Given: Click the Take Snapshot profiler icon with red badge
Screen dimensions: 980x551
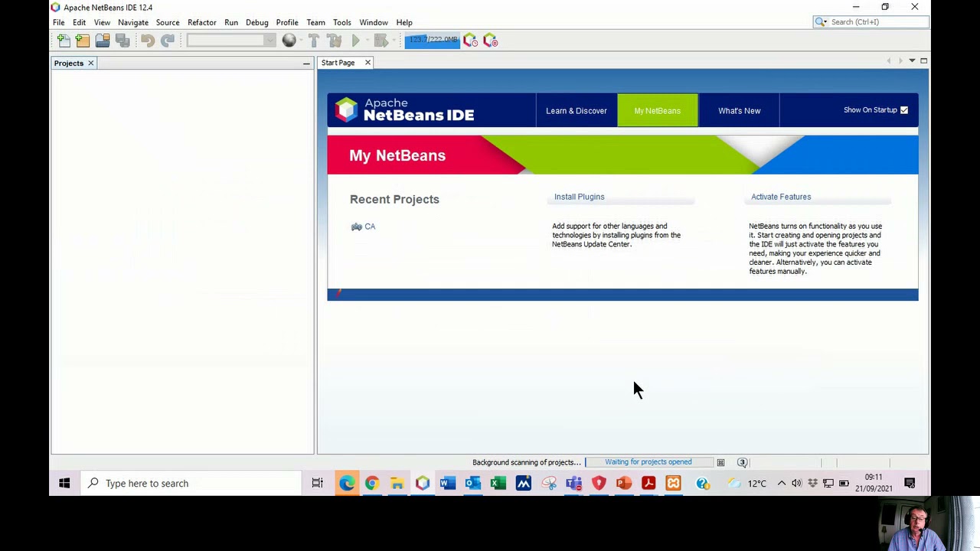Looking at the screenshot, I should tap(491, 41).
